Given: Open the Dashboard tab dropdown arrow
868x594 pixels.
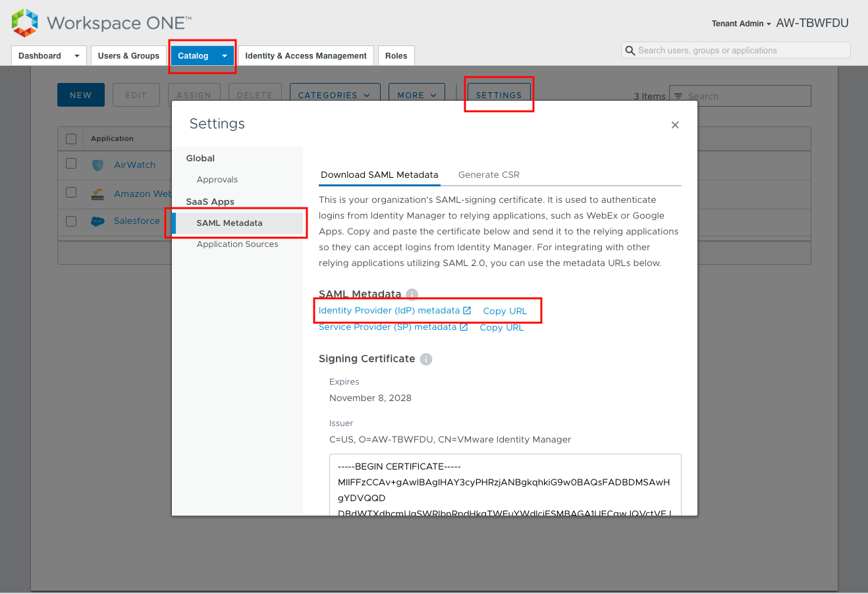Looking at the screenshot, I should [77, 56].
